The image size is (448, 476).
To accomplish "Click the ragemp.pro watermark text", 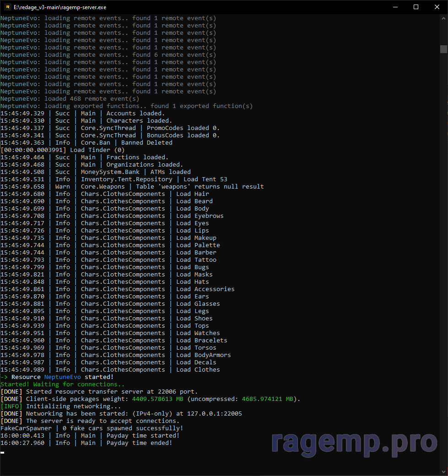I will (354, 442).
